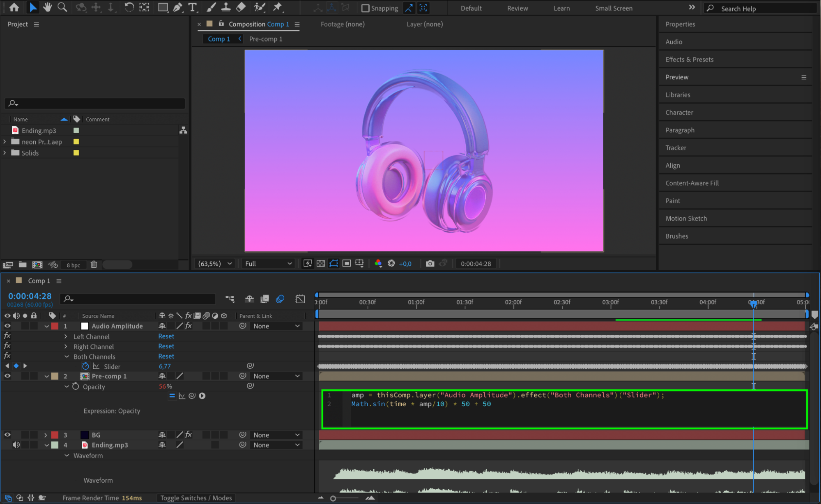Toggle the transparency grid in viewer
The image size is (821, 504).
[321, 264]
